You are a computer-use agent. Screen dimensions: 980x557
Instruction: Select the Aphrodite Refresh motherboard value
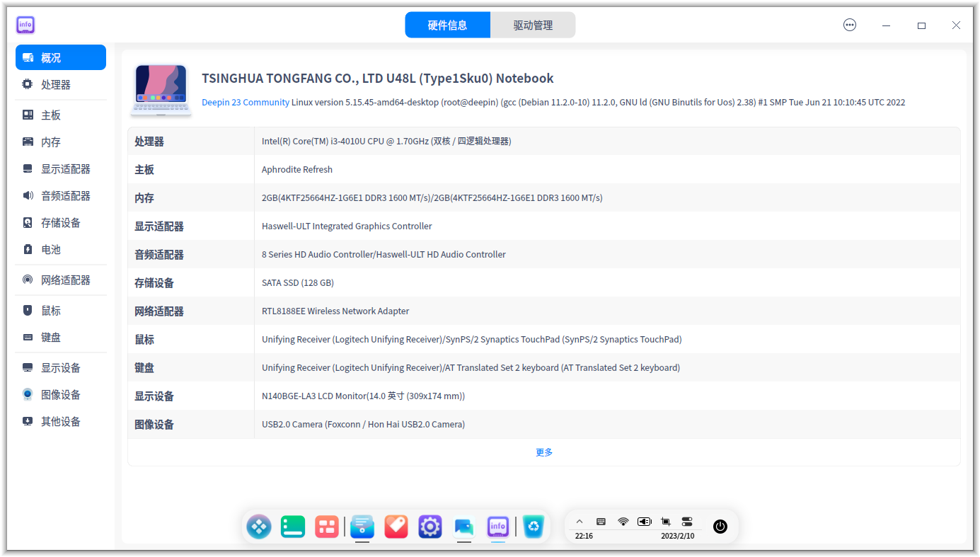297,169
